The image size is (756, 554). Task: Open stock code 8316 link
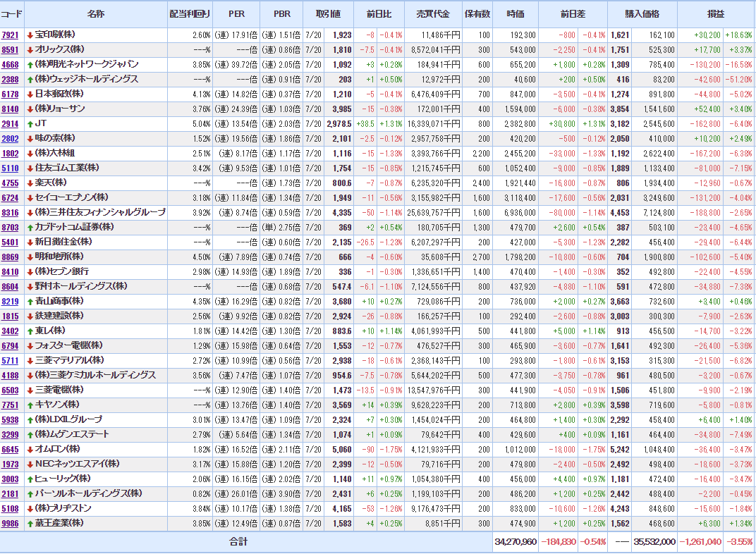click(x=11, y=213)
